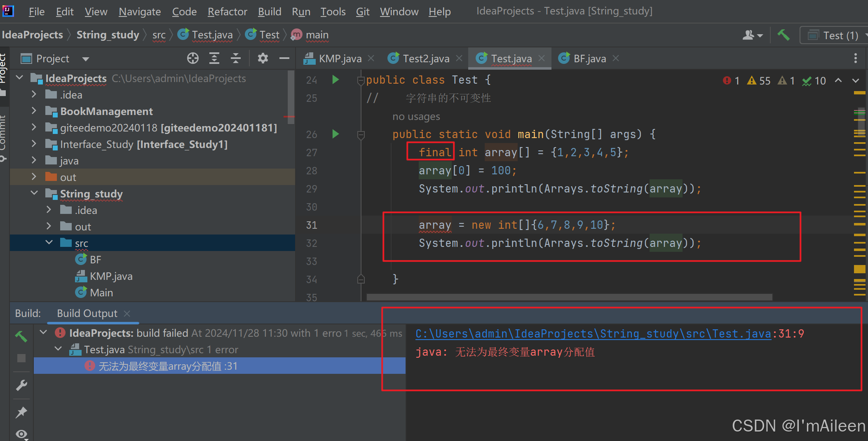This screenshot has width=868, height=441.
Task: Go to previous highlighted error arrow
Action: pyautogui.click(x=838, y=80)
